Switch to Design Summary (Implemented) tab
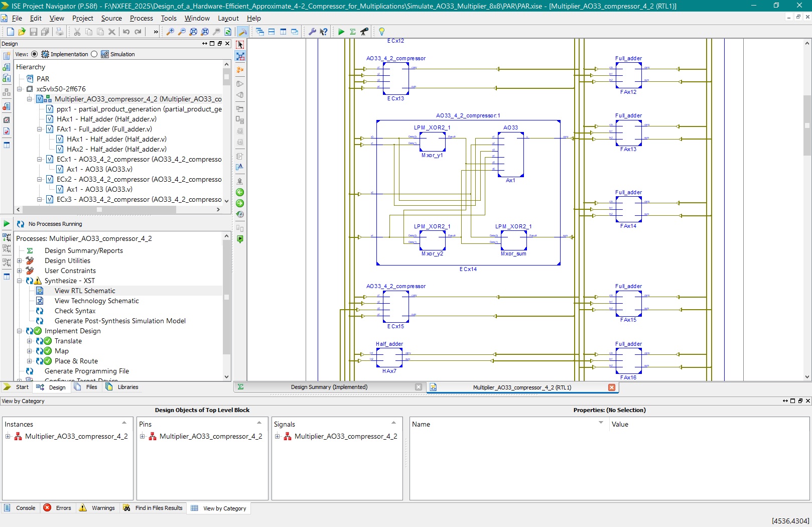This screenshot has width=812, height=527. tap(329, 387)
